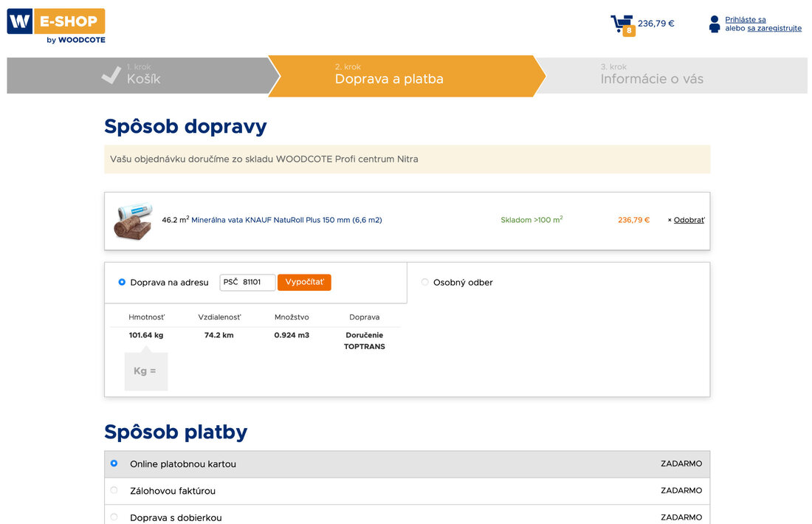
Task: Choose Doprava s dobierkou payment option
Action: pyautogui.click(x=114, y=517)
